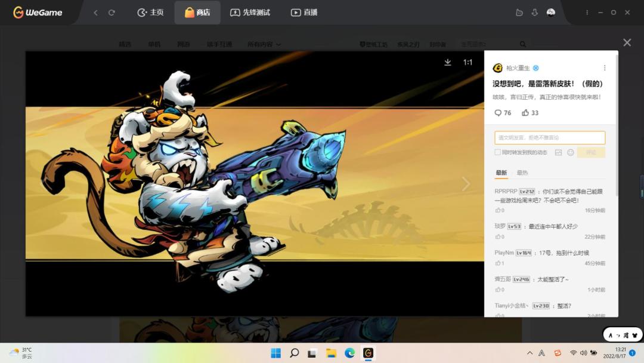Close the image viewer overlay with the X

coord(627,42)
